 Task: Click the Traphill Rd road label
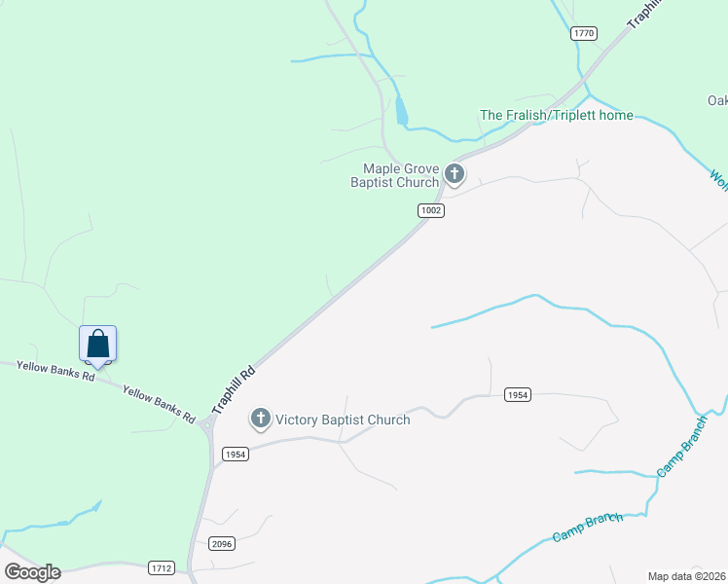click(233, 390)
